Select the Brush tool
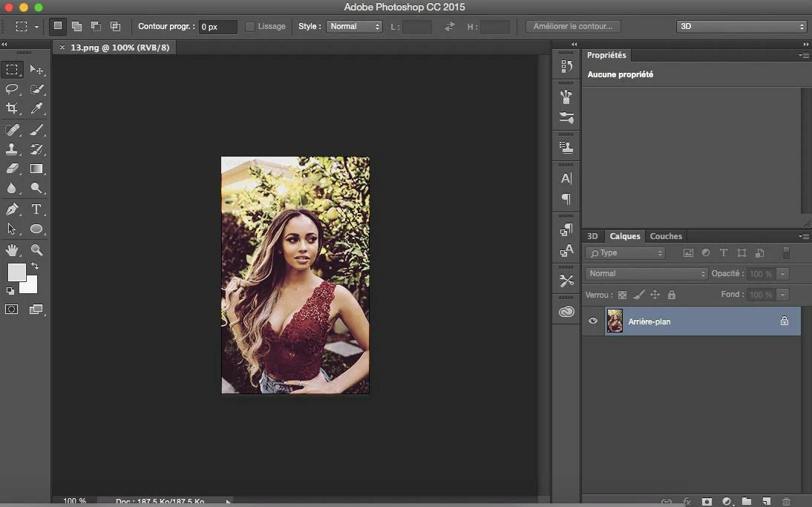 pyautogui.click(x=36, y=129)
